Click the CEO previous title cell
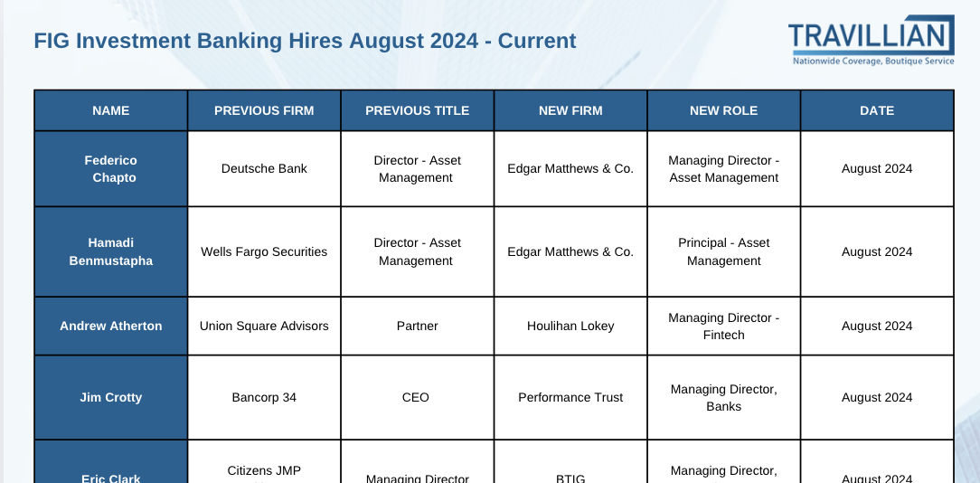980x483 pixels. point(417,397)
